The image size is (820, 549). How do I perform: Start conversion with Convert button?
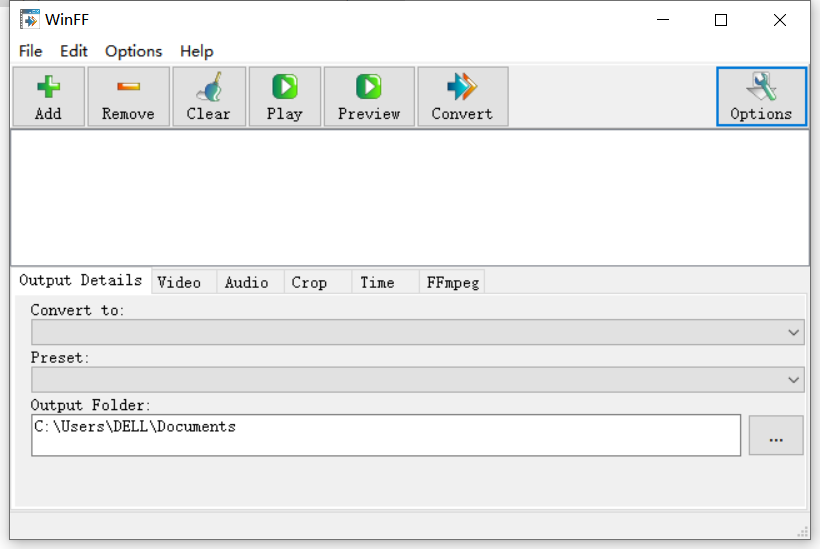[x=462, y=97]
